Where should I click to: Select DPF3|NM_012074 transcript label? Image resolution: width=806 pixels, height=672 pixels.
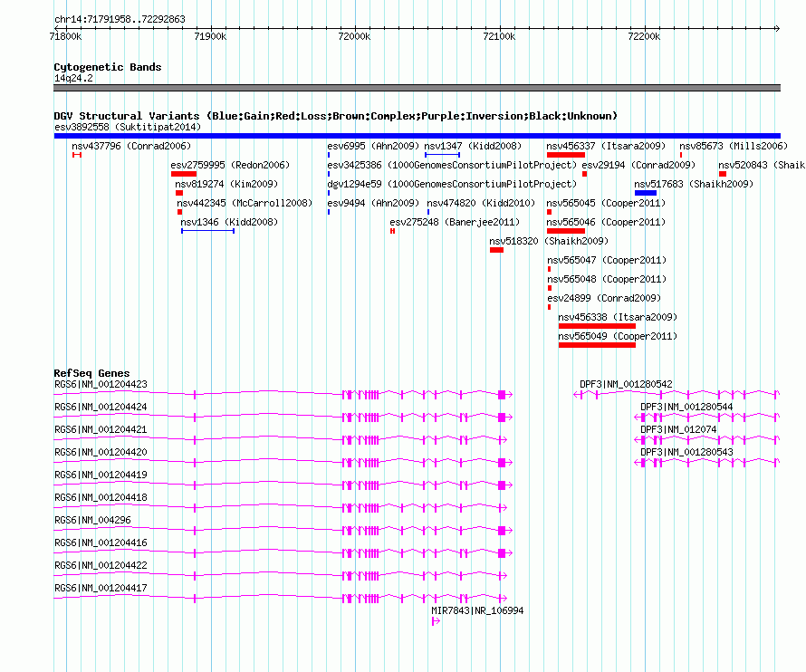[678, 429]
